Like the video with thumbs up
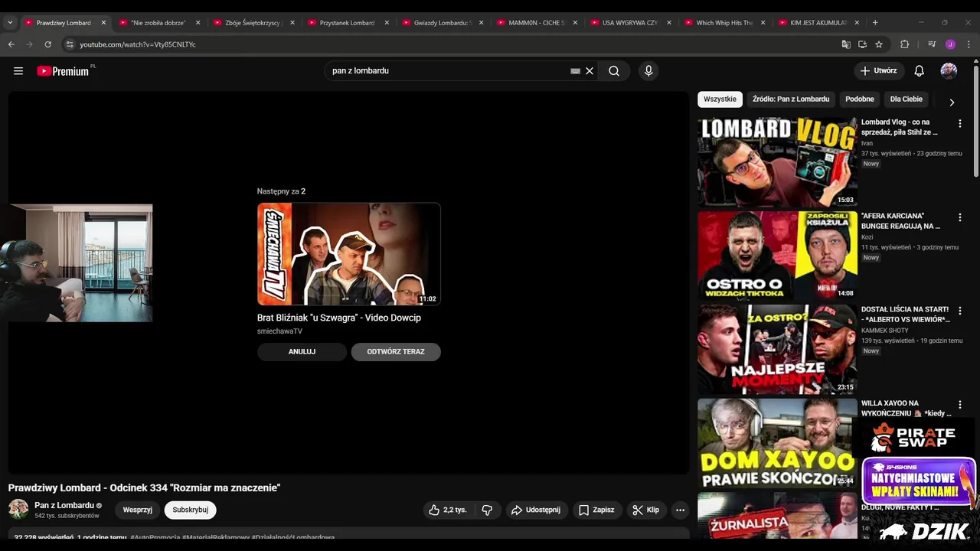The height and width of the screenshot is (551, 980). (x=448, y=510)
